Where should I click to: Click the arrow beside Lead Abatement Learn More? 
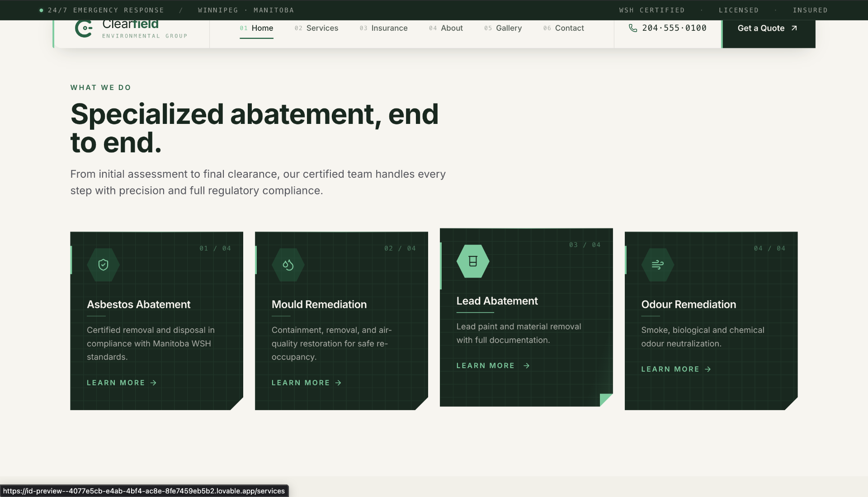tap(526, 365)
